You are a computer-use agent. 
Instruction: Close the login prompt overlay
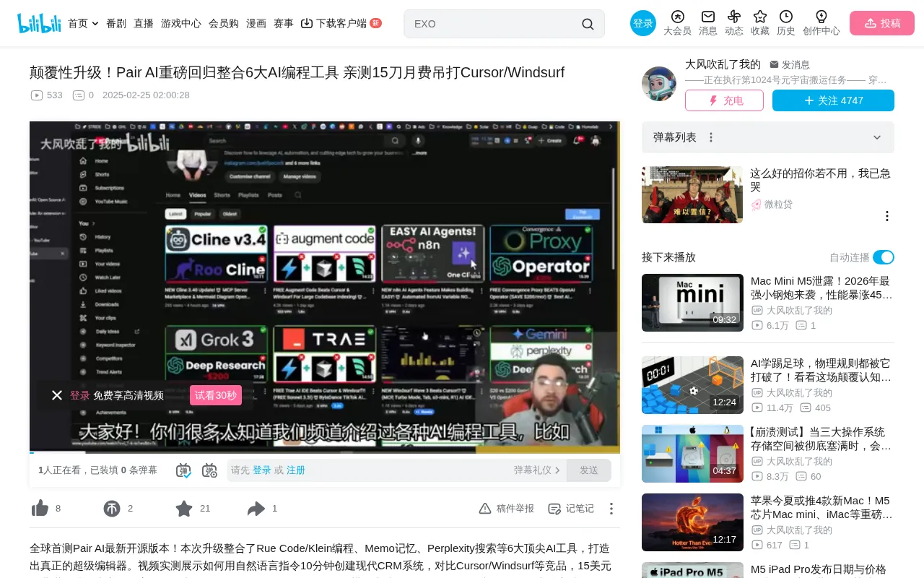pos(57,395)
